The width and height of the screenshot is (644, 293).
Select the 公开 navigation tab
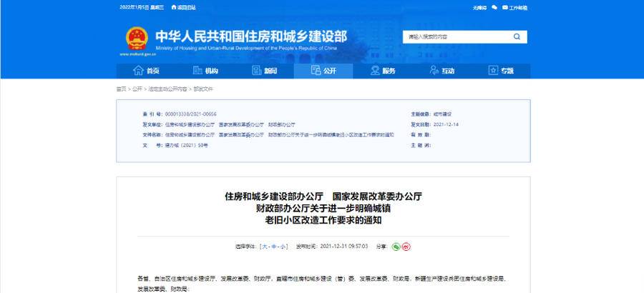(323, 71)
